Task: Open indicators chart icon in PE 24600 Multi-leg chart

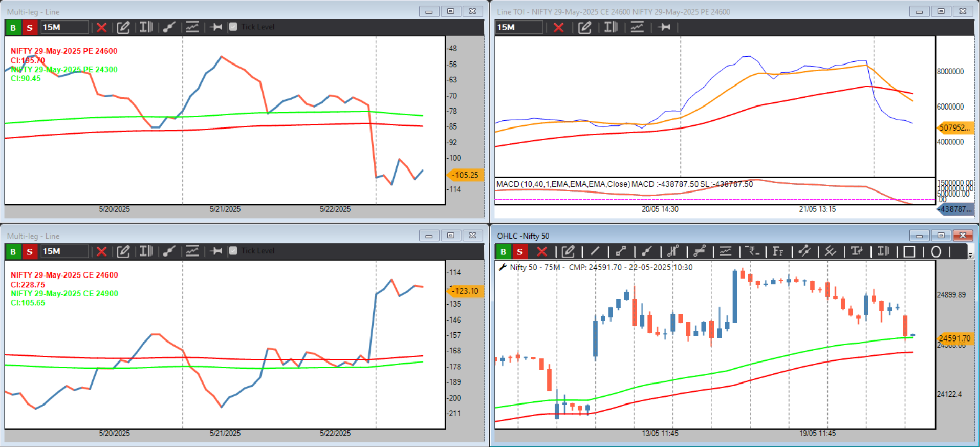Action: (x=192, y=27)
